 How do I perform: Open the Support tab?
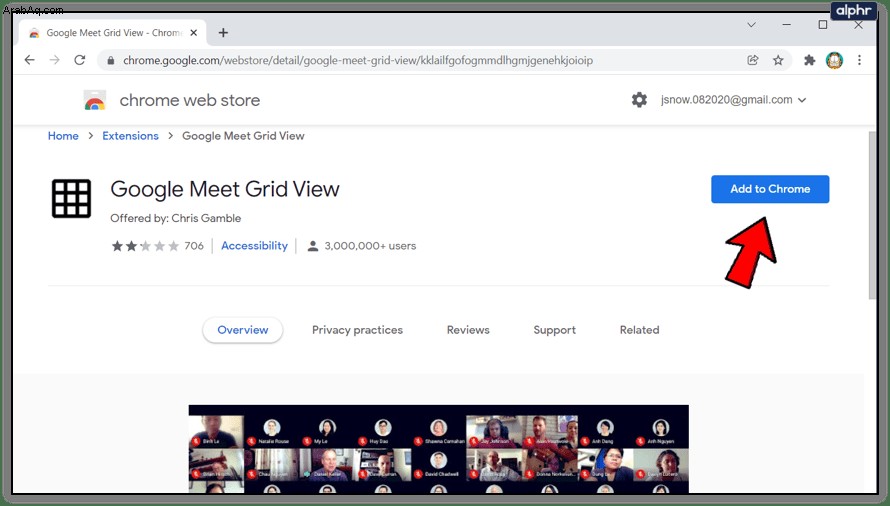tap(554, 330)
